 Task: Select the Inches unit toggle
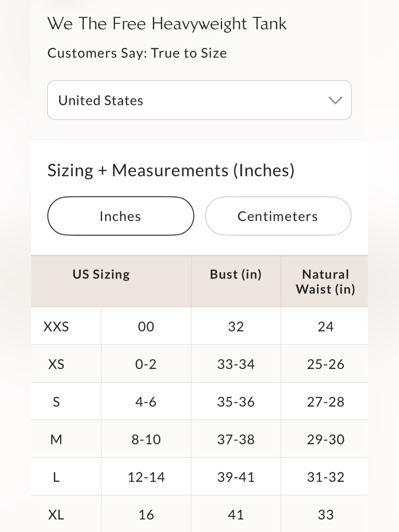121,216
